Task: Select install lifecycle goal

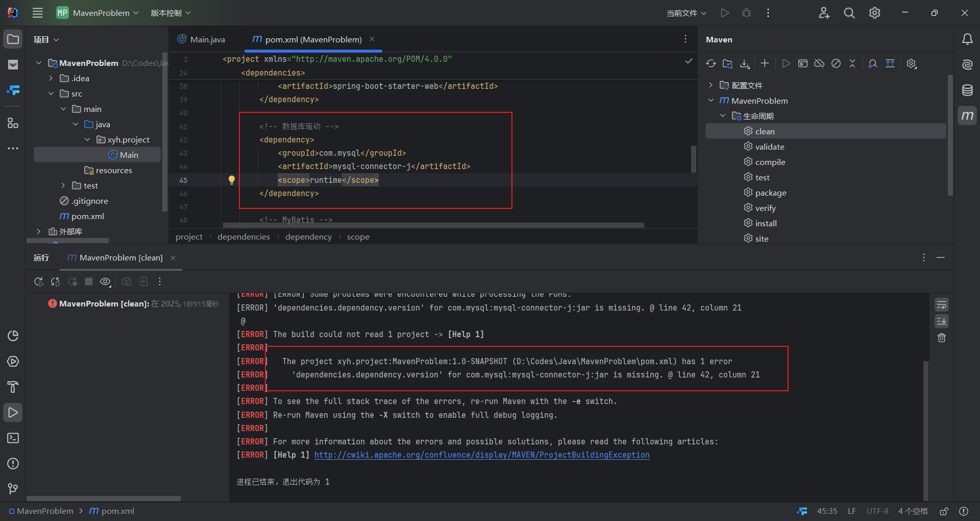Action: click(x=766, y=223)
